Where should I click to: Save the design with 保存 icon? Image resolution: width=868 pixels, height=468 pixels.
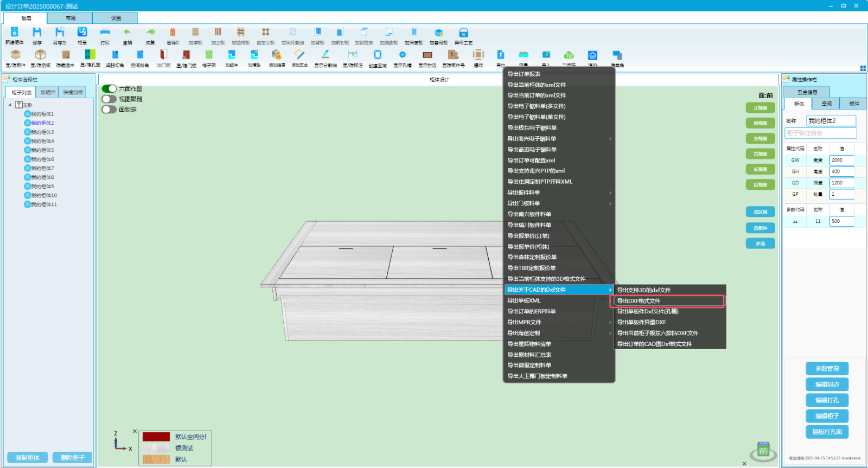click(x=37, y=33)
